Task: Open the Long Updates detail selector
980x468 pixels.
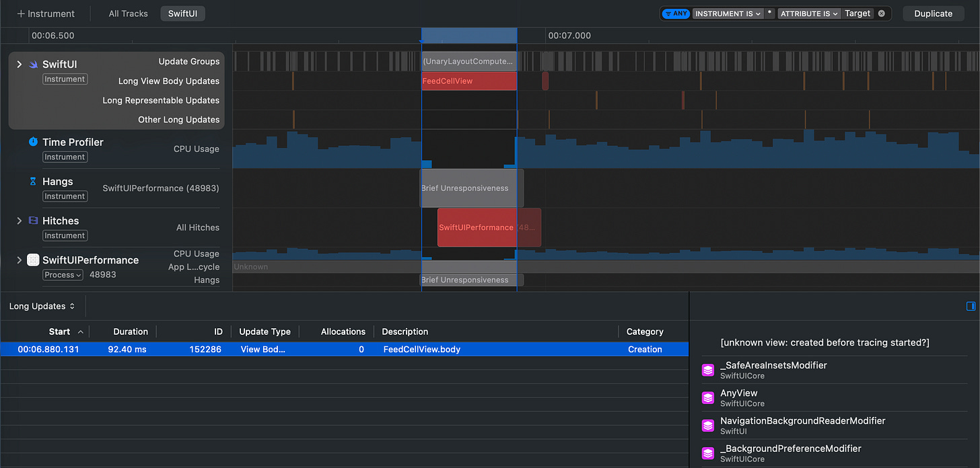Action: (42, 306)
